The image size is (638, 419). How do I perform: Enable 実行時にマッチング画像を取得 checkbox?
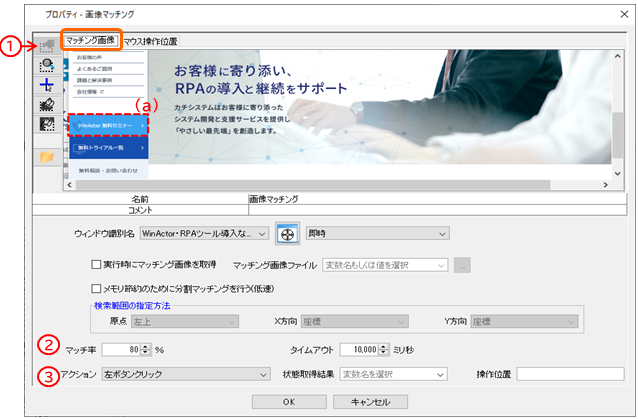[96, 265]
